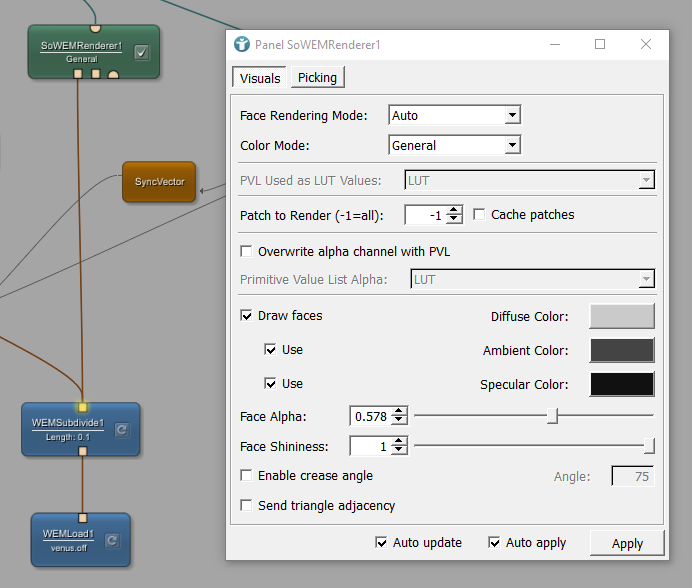Click the checkmark icon on SoWEMRenderer1 node
692x588 pixels.
(142, 53)
